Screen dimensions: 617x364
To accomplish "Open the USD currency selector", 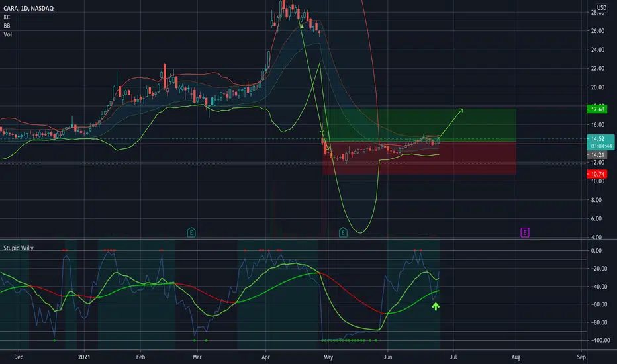I will click(602, 7).
